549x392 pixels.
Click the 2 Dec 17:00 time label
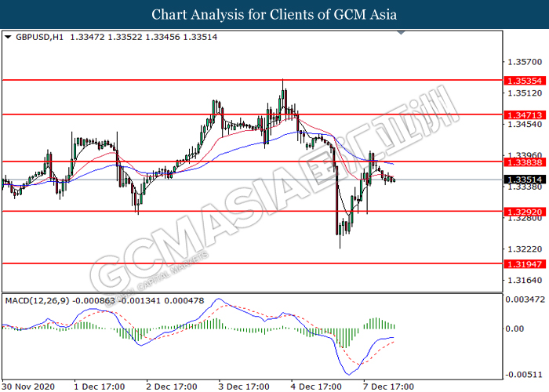172,387
